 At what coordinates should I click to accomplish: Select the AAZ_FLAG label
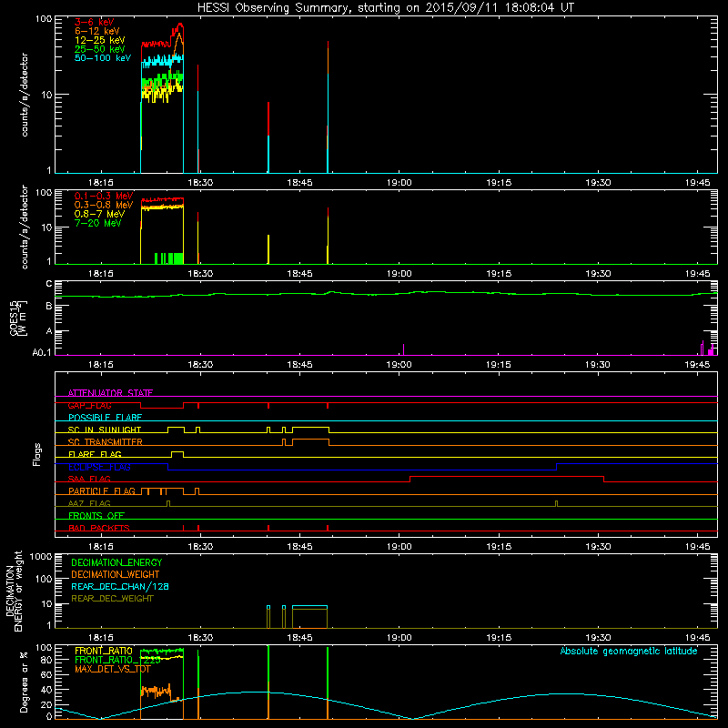(89, 503)
